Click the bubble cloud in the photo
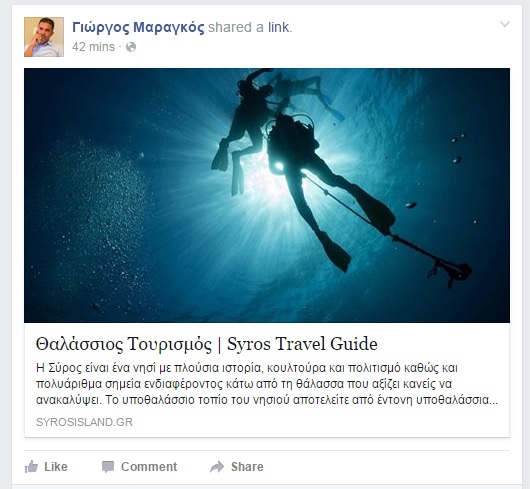Image resolution: width=530 pixels, height=489 pixels. pos(95,220)
